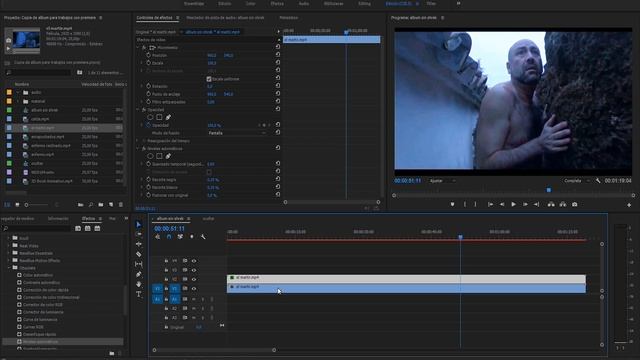Step back one frame in Program monitor
The height and width of the screenshot is (360, 640).
(502, 204)
